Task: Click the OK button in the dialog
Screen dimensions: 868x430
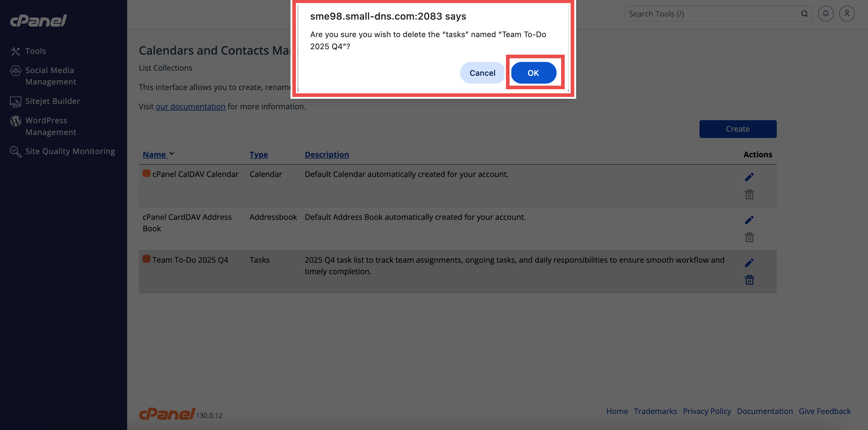Action: click(533, 73)
